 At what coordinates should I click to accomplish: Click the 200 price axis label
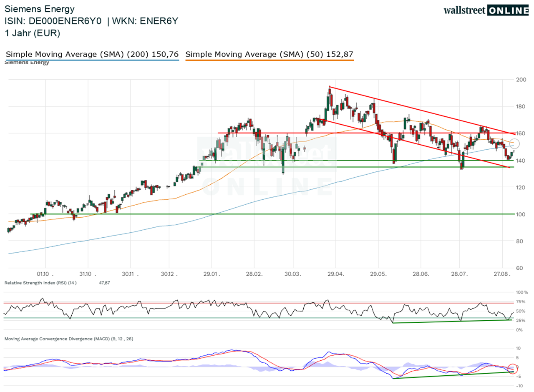tap(521, 79)
